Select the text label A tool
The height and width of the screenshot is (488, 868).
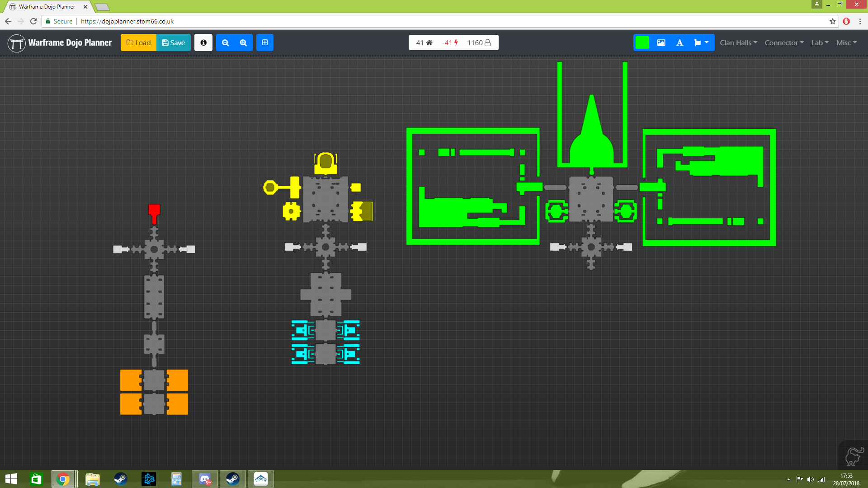pyautogui.click(x=679, y=42)
